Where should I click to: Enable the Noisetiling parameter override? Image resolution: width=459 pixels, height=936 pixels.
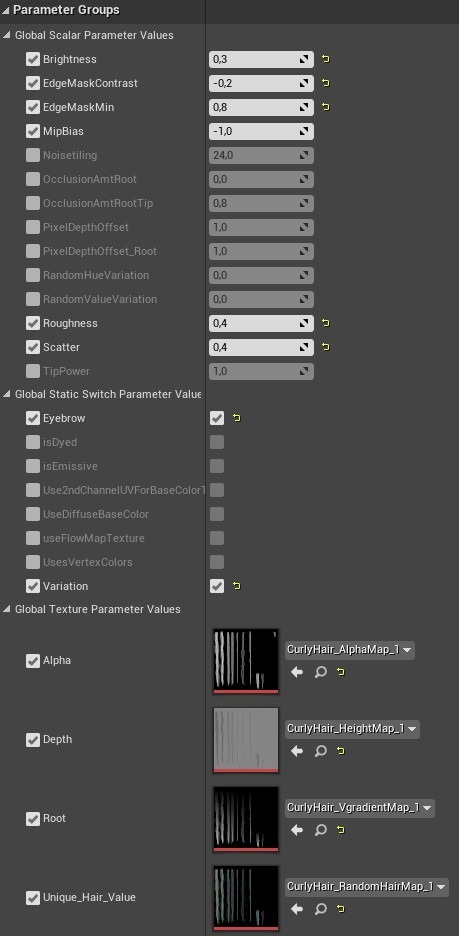33,155
